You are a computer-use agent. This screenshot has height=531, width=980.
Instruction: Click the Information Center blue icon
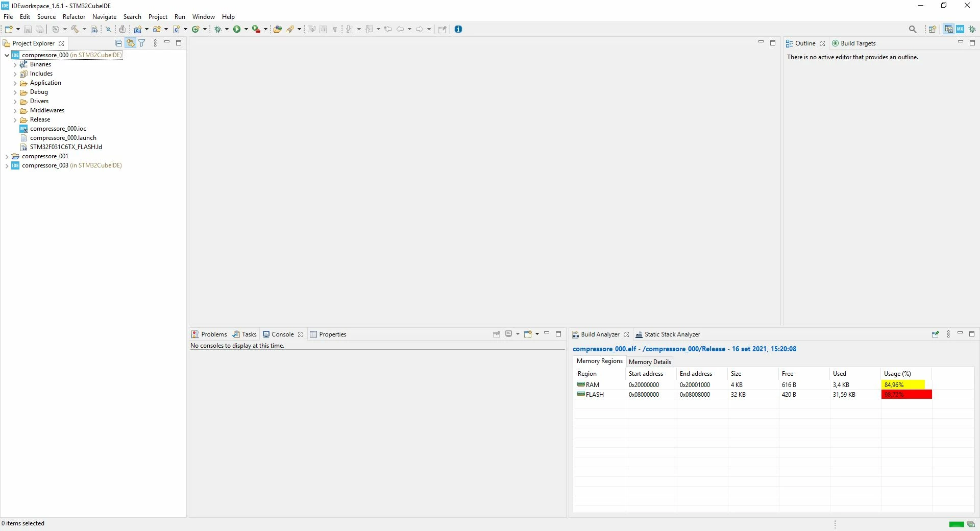click(x=458, y=29)
